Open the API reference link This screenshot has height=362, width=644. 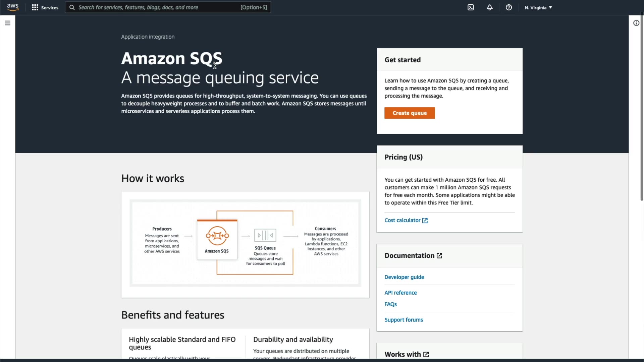point(400,293)
